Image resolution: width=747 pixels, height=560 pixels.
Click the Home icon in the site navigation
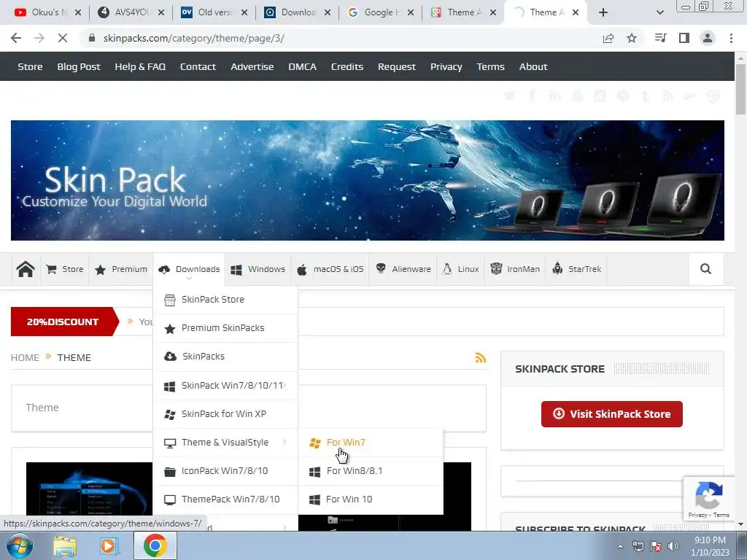click(26, 269)
